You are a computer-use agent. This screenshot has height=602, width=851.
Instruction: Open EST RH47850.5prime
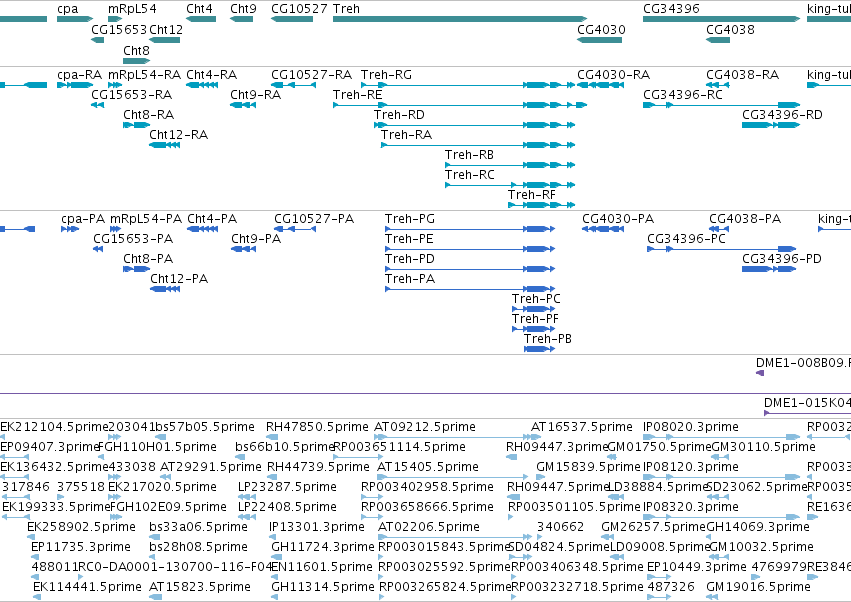272,437
